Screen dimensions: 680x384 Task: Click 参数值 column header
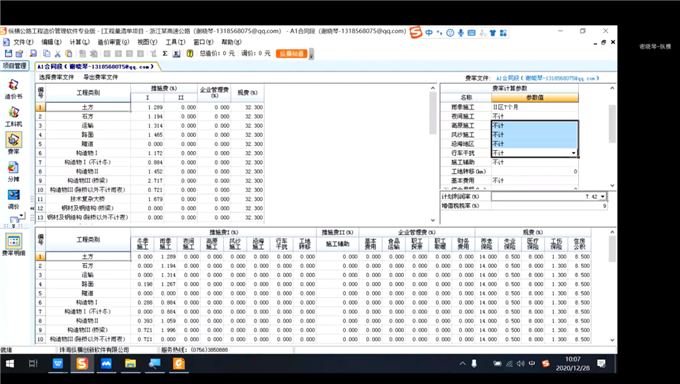(x=535, y=98)
